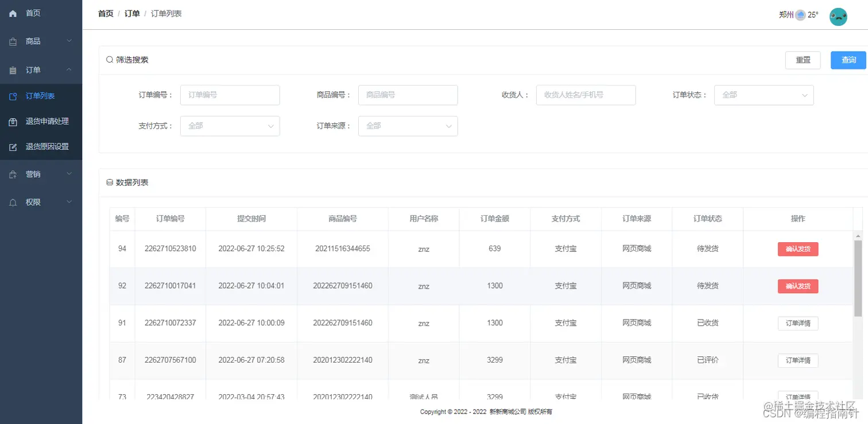868x424 pixels.
Task: Click the 权限 bell icon
Action: (13, 203)
